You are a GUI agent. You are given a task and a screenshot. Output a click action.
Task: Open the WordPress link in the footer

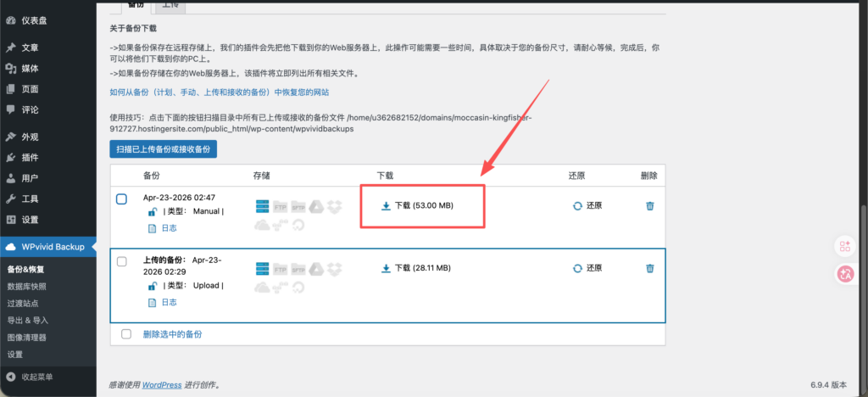pos(162,385)
